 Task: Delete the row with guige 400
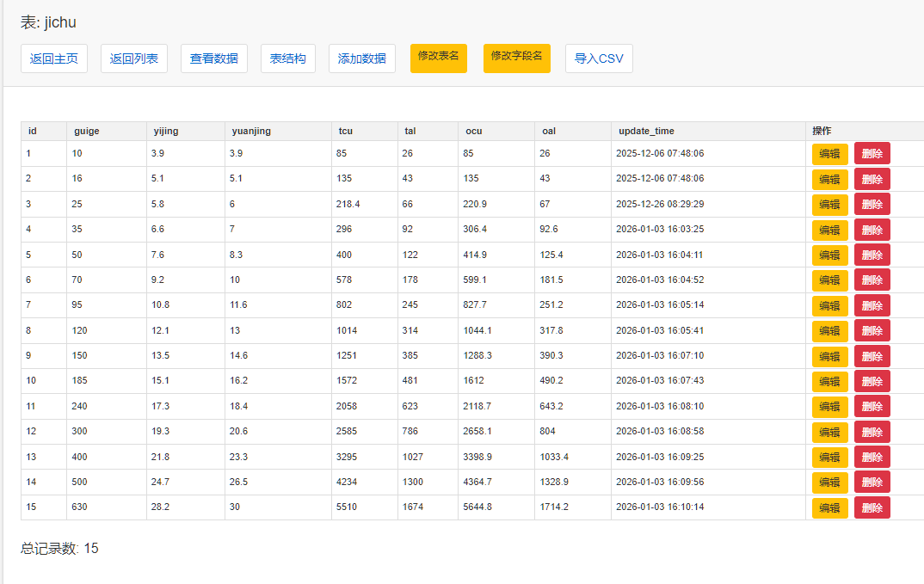(x=872, y=458)
